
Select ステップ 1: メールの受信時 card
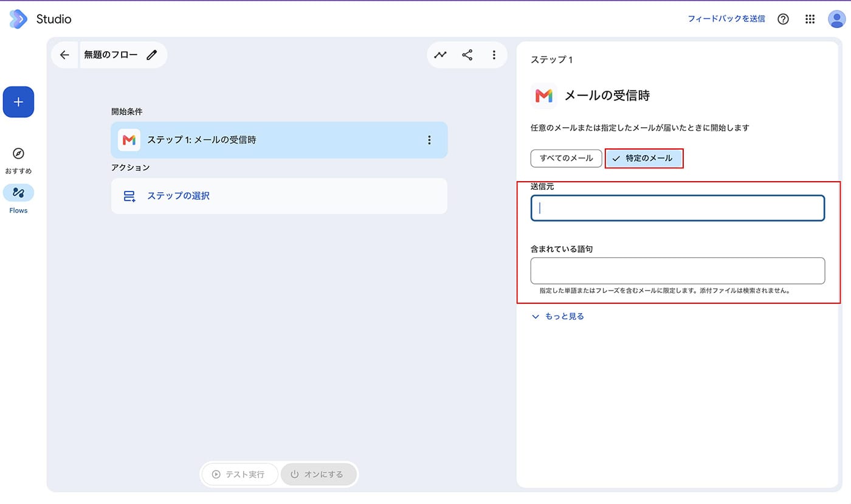tap(279, 140)
